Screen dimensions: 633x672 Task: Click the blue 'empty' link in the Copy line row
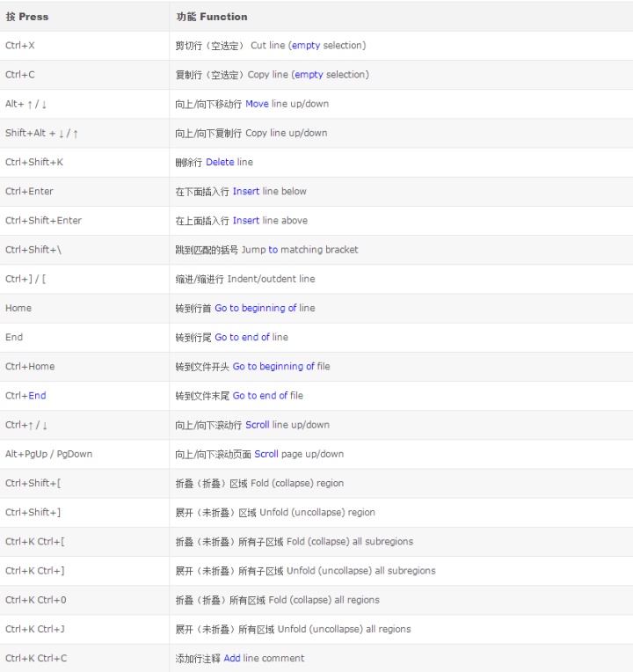coord(309,75)
